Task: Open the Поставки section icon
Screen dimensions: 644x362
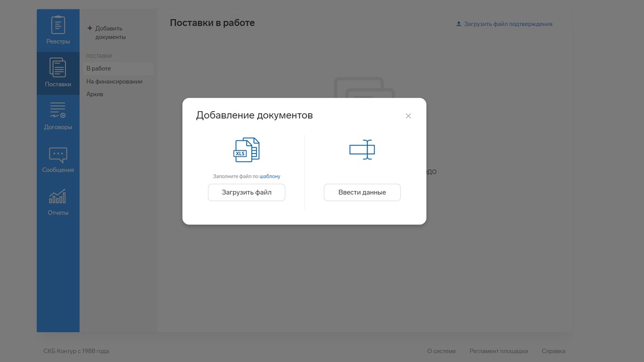Action: pos(58,68)
